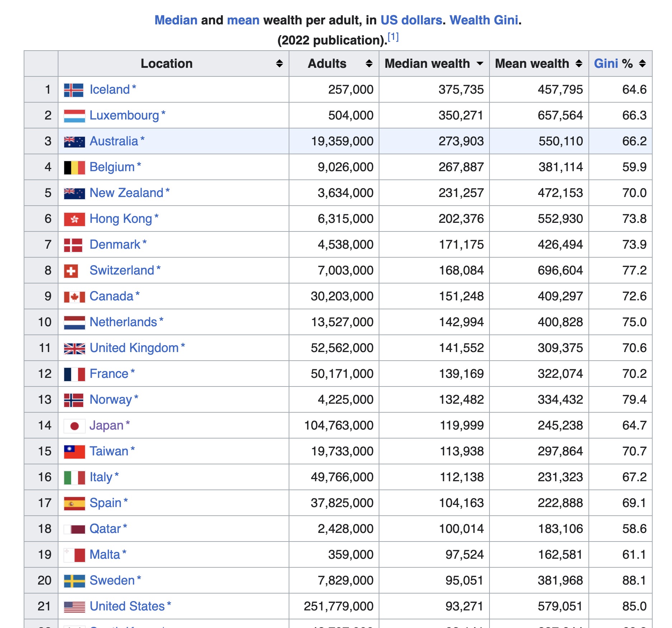The width and height of the screenshot is (672, 628).
Task: Click the France flag icon
Action: [74, 374]
